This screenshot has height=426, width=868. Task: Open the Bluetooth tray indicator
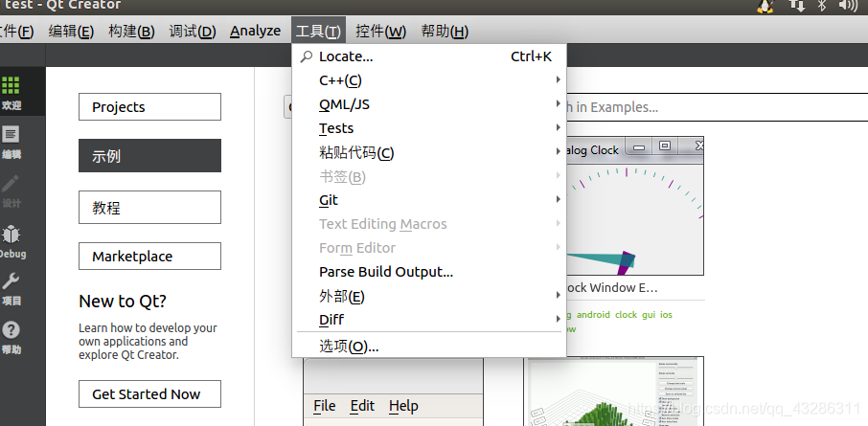click(822, 6)
